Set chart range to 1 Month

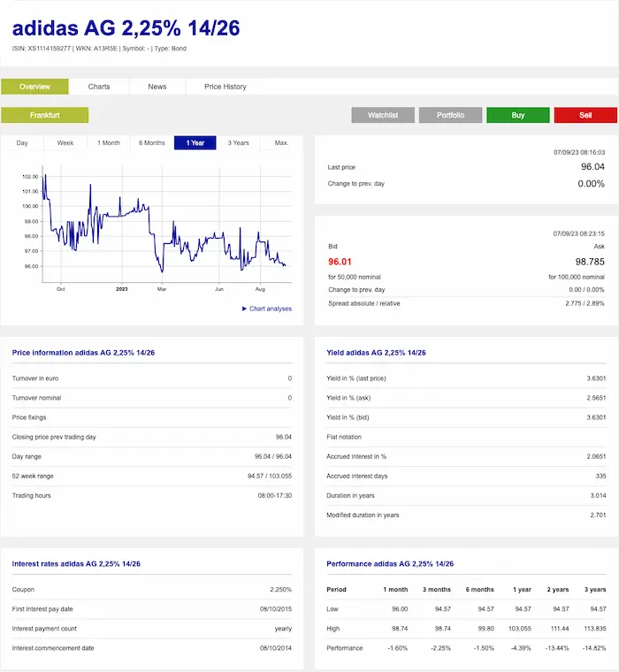[x=109, y=142]
